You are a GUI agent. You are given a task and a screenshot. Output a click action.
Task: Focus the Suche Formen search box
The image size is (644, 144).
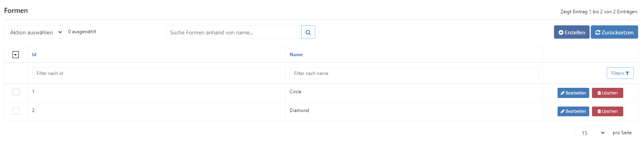pyautogui.click(x=234, y=32)
